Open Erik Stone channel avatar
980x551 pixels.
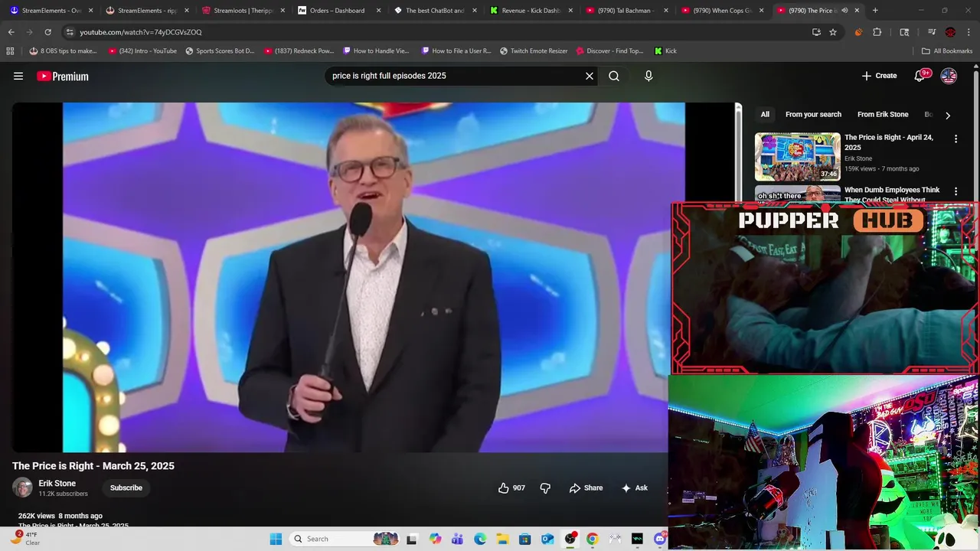click(22, 487)
